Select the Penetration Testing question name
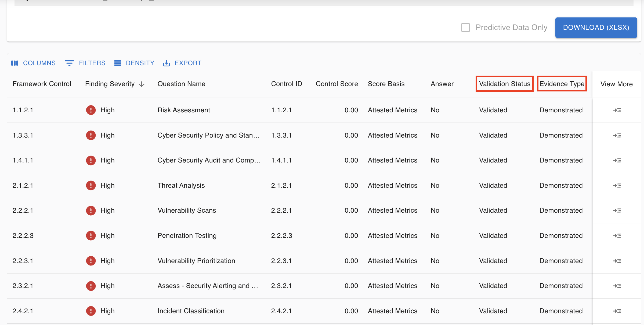Screen dimensions: 644x325 187,236
